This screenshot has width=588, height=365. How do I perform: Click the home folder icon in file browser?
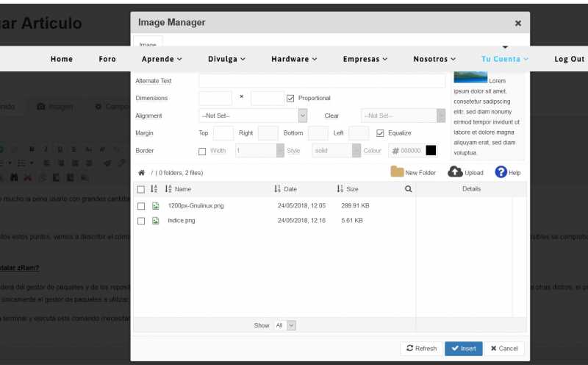click(141, 173)
